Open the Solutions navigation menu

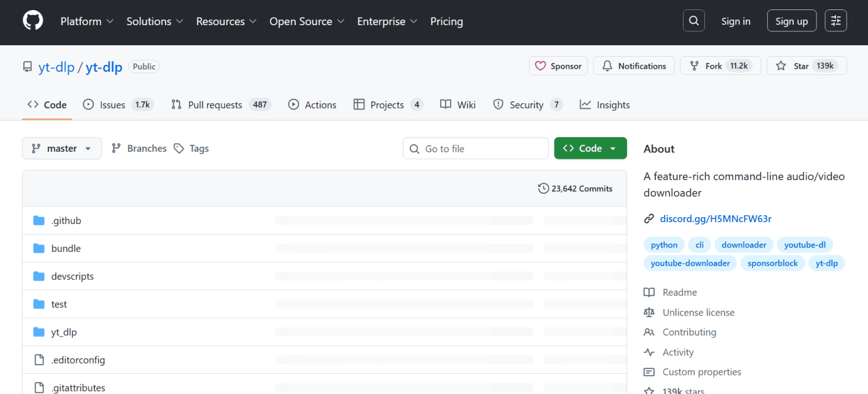pos(155,21)
